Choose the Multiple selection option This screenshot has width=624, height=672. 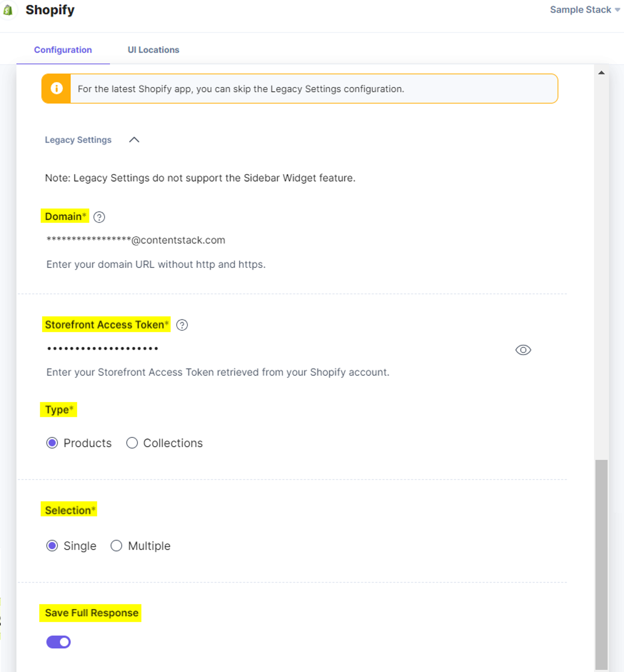116,546
